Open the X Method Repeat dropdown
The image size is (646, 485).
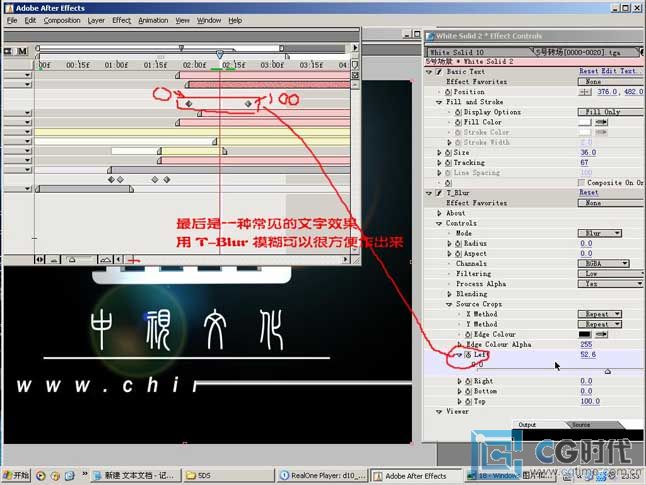tap(600, 314)
